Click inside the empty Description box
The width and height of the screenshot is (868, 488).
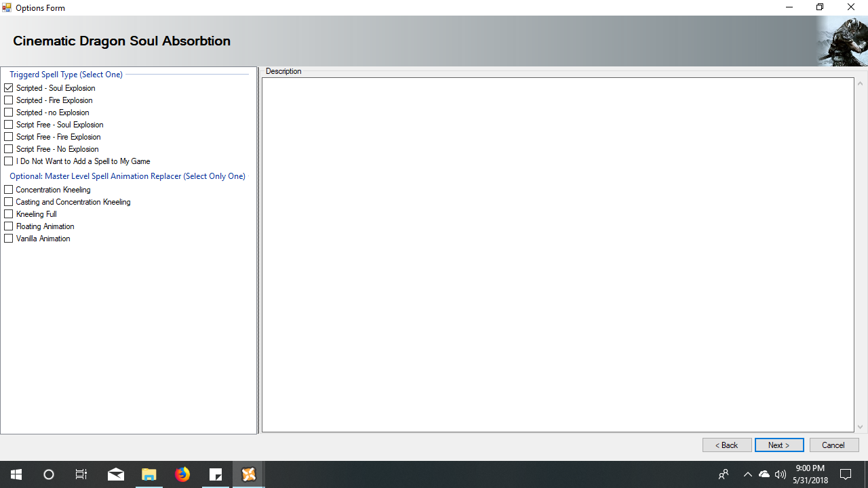click(x=557, y=254)
